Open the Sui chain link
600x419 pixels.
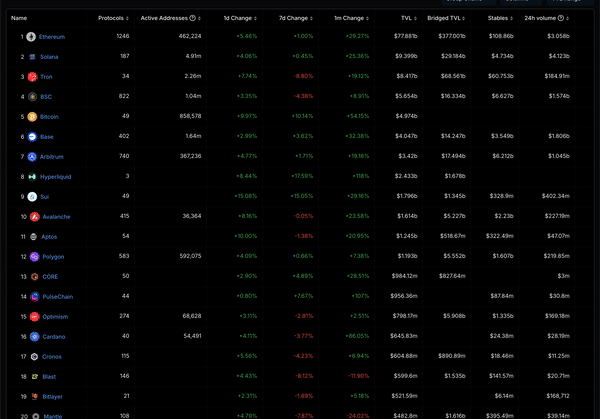point(44,197)
